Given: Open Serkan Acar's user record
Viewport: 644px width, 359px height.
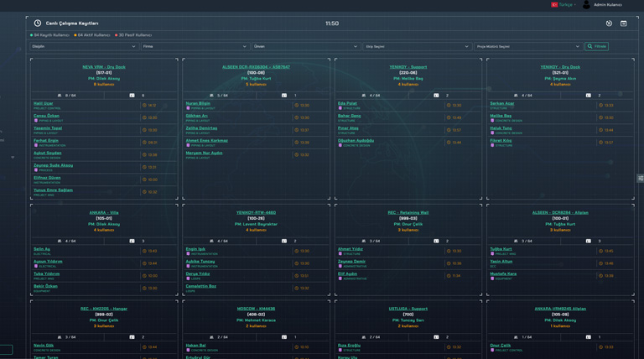Looking at the screenshot, I should click(x=502, y=103).
